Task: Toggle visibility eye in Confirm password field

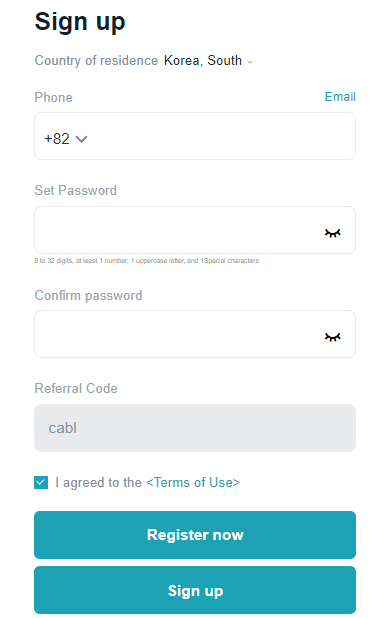Action: (333, 337)
